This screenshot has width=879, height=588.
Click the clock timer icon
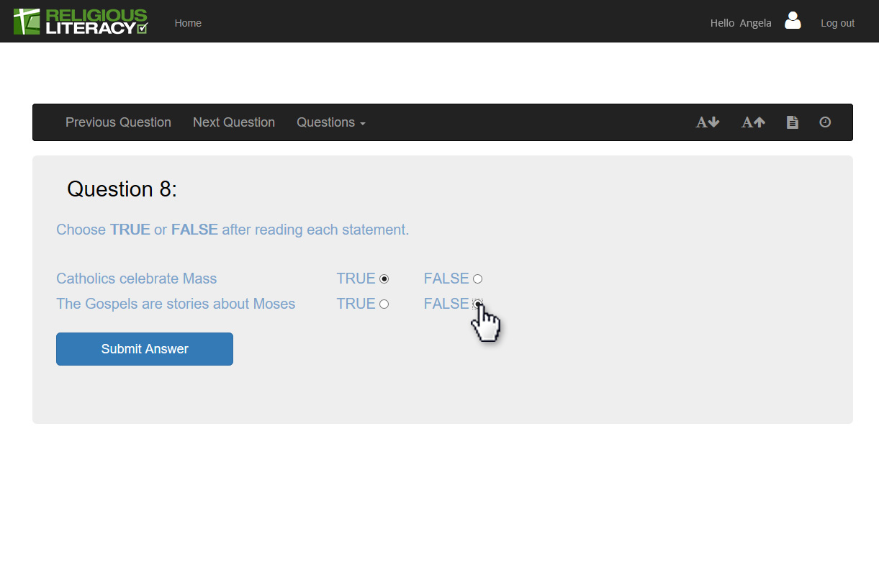(825, 122)
